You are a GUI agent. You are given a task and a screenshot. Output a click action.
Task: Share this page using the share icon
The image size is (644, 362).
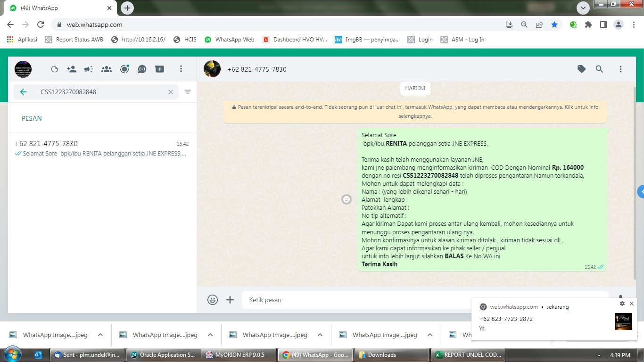click(x=539, y=25)
